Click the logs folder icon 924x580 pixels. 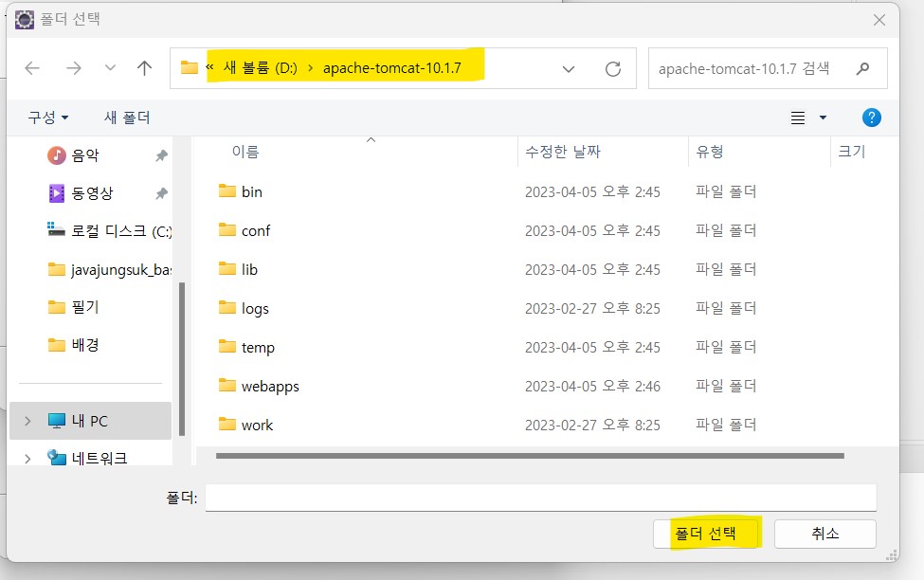tap(227, 307)
